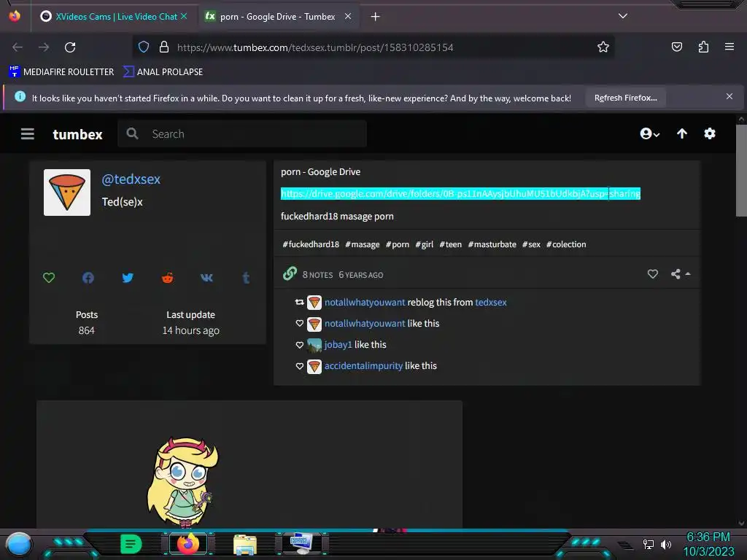Image resolution: width=747 pixels, height=560 pixels.
Task: Click the tumbex search magnifier icon
Action: coord(133,134)
